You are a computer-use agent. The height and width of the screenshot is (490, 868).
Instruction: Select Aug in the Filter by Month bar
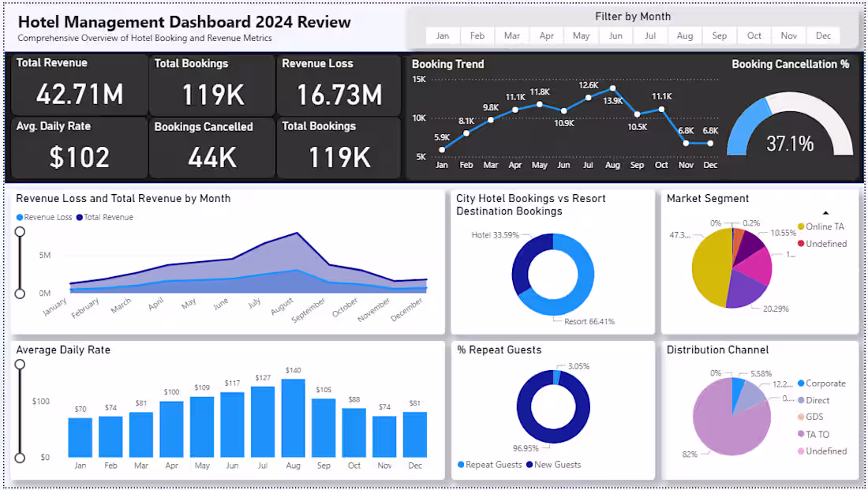(x=684, y=36)
